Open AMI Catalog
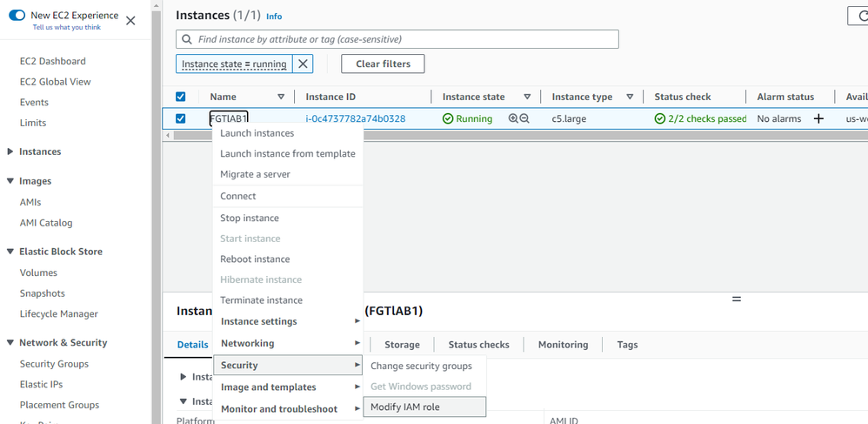This screenshot has width=868, height=424. point(46,223)
